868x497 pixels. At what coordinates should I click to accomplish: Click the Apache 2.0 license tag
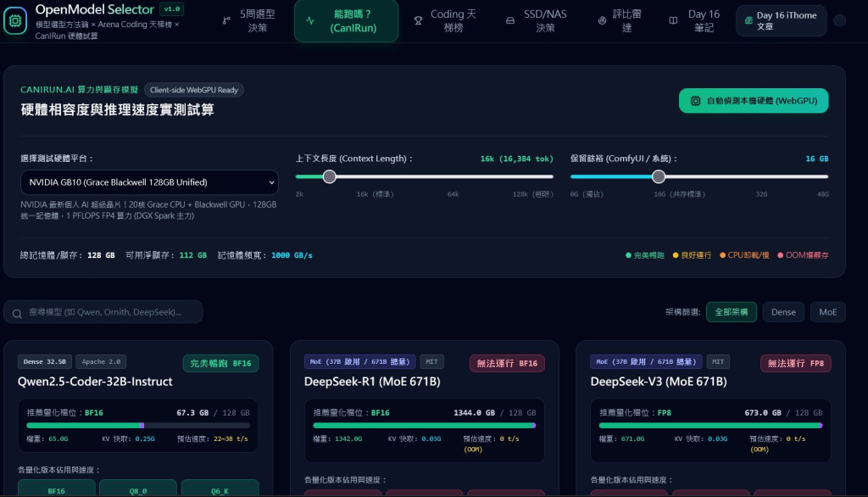point(101,362)
